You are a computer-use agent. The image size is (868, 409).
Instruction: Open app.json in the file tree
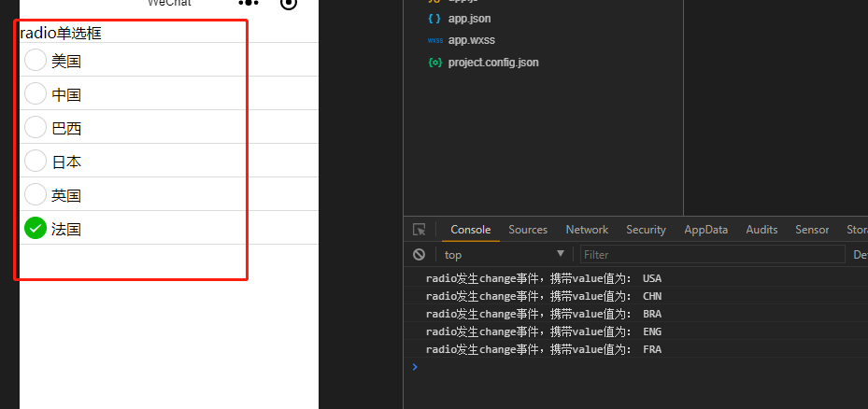click(469, 19)
